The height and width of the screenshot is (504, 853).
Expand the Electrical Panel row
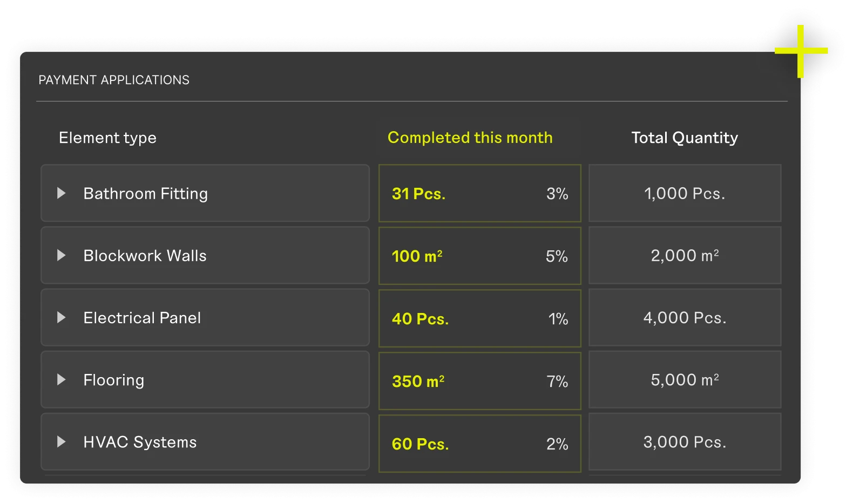pyautogui.click(x=62, y=317)
